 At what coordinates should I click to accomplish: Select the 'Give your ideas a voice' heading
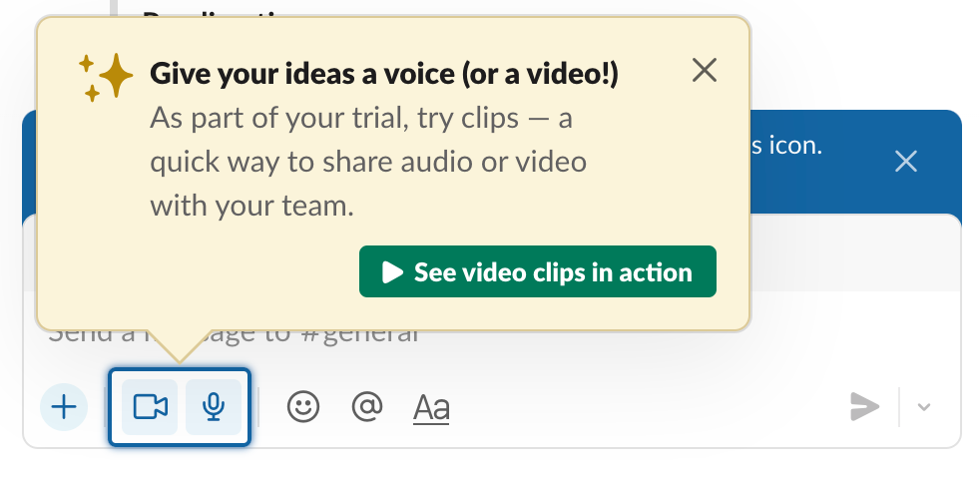point(384,74)
